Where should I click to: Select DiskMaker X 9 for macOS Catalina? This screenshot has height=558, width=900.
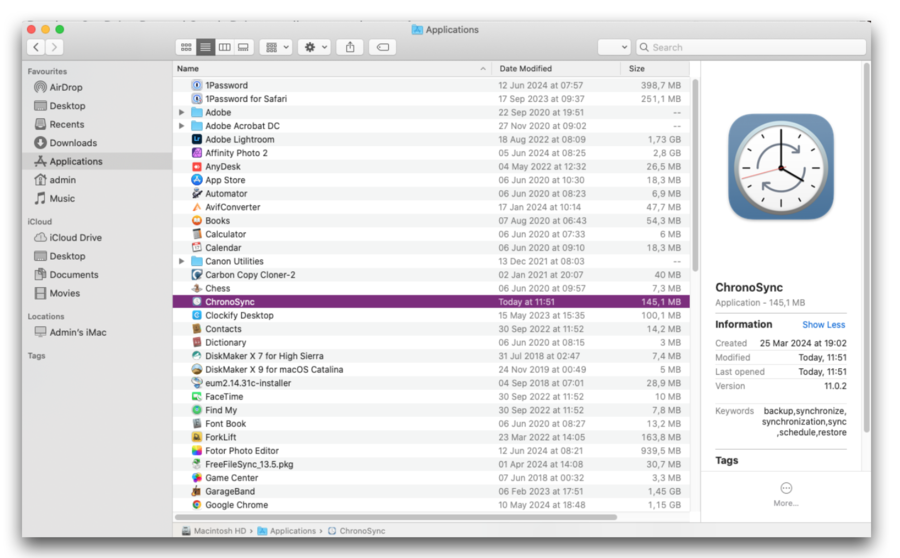(x=431, y=370)
